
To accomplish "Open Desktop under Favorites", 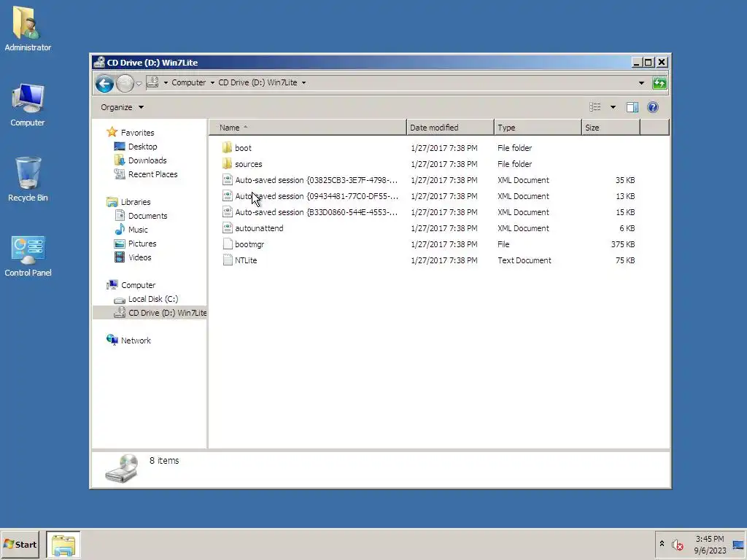I will [142, 147].
